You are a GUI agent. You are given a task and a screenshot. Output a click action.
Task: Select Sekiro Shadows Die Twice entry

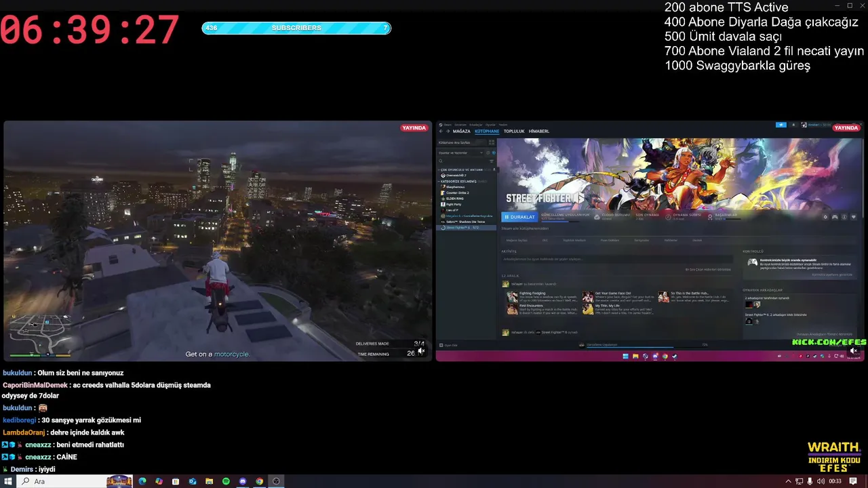[x=465, y=222]
